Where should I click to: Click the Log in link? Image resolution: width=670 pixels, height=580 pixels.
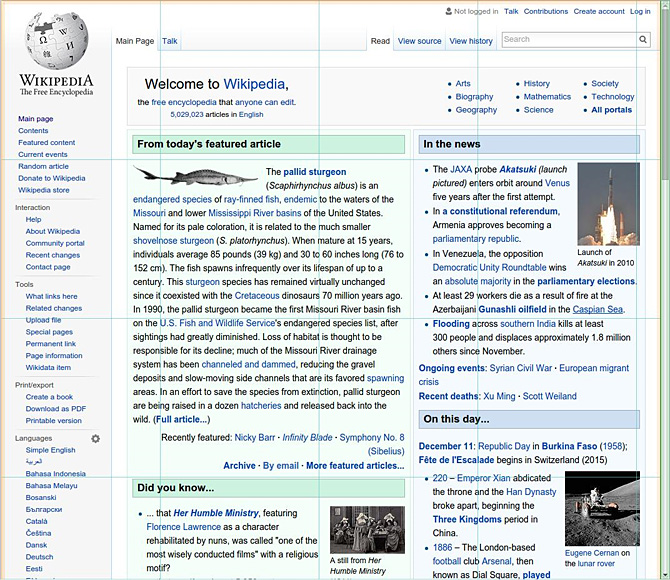pos(640,11)
